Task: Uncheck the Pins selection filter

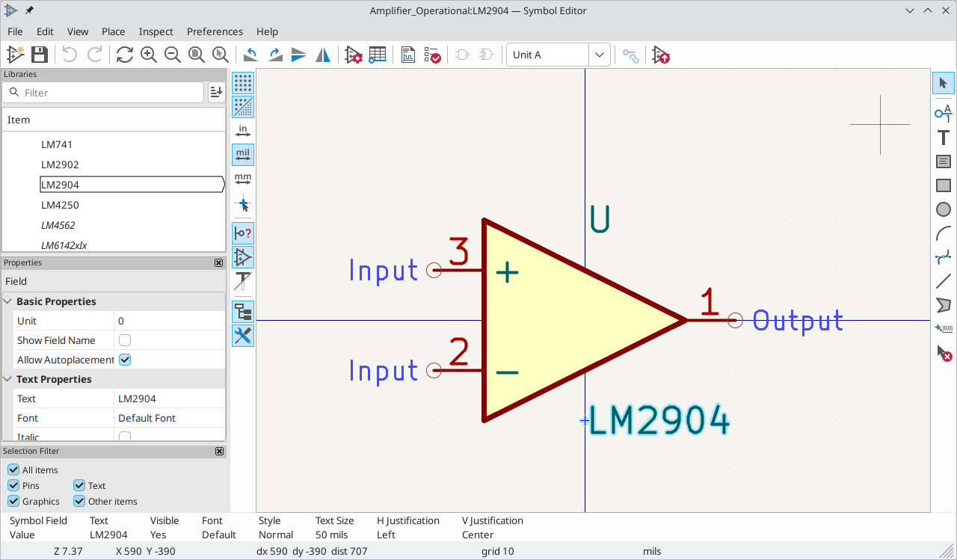Action: pos(13,485)
